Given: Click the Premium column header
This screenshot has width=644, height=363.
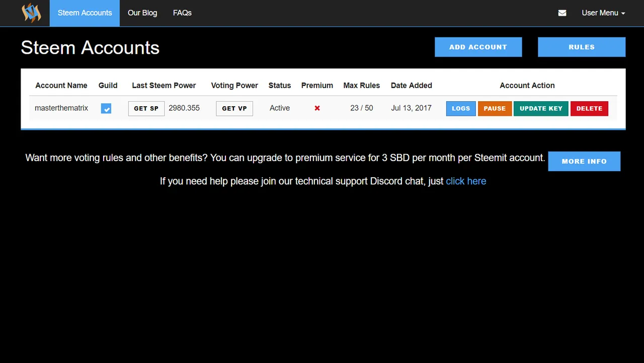Looking at the screenshot, I should click(x=317, y=86).
